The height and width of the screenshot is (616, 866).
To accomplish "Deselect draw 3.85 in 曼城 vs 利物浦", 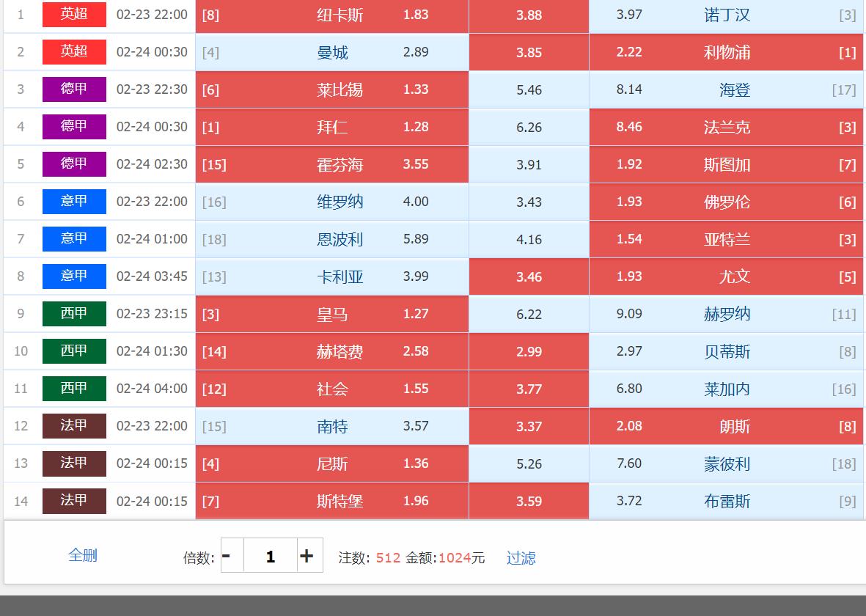I will point(529,52).
